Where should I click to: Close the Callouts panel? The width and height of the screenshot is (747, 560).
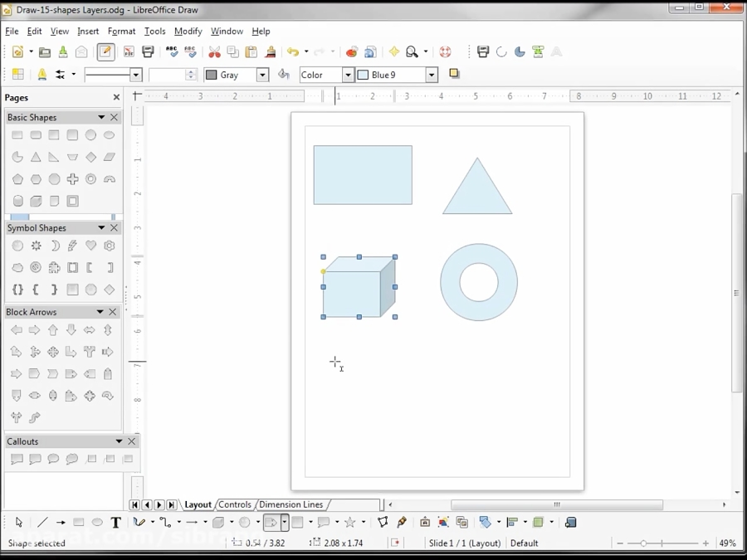(131, 441)
